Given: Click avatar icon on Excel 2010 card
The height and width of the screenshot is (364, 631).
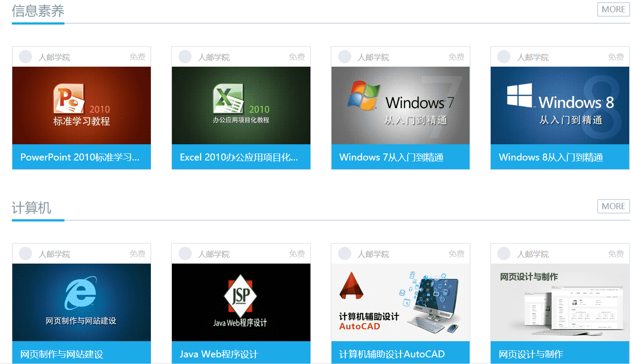Looking at the screenshot, I should 185,57.
